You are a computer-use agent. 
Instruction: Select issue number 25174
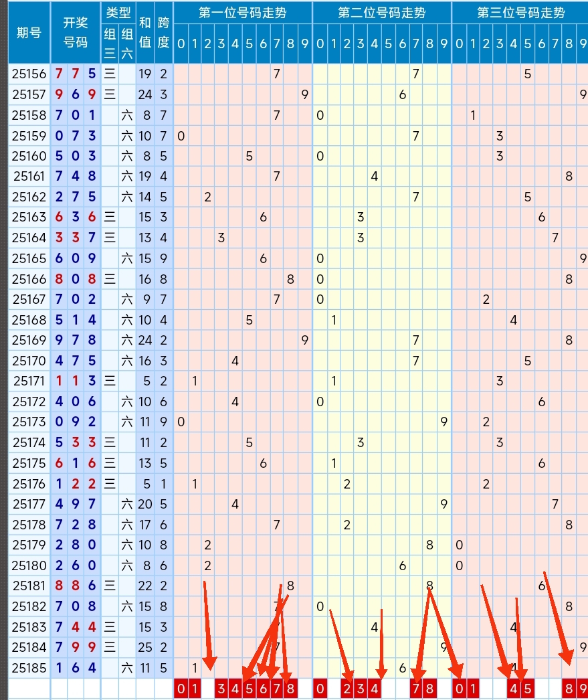point(29,442)
